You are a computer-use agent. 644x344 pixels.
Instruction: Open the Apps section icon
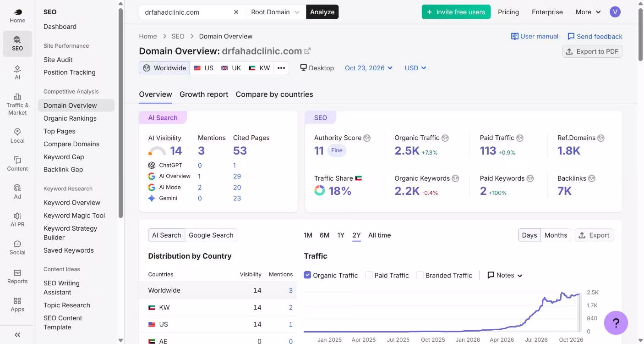17,304
